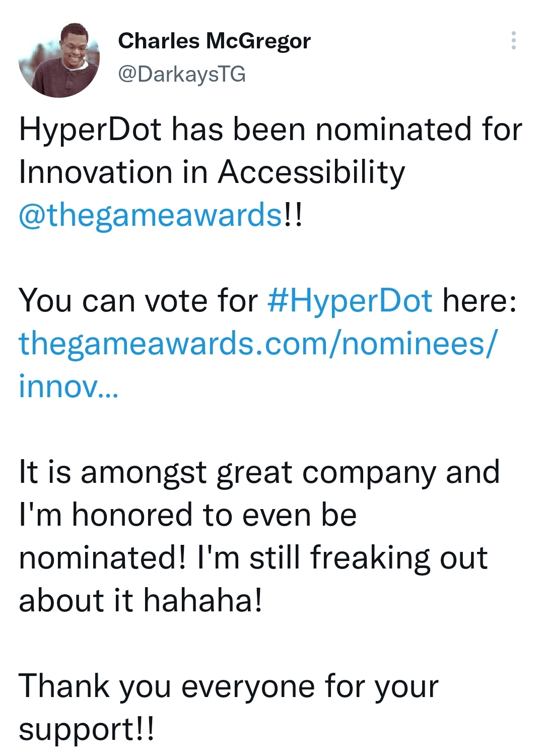Click the "HyperDot has been nominated for" line
Image resolution: width=544 pixels, height=756 pixels.
tap(270, 130)
